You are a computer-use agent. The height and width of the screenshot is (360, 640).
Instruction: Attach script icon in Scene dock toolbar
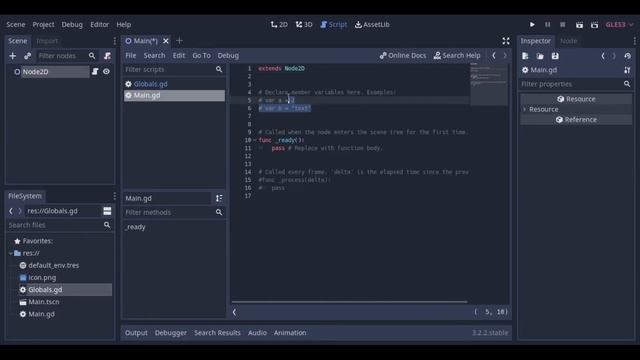107,56
